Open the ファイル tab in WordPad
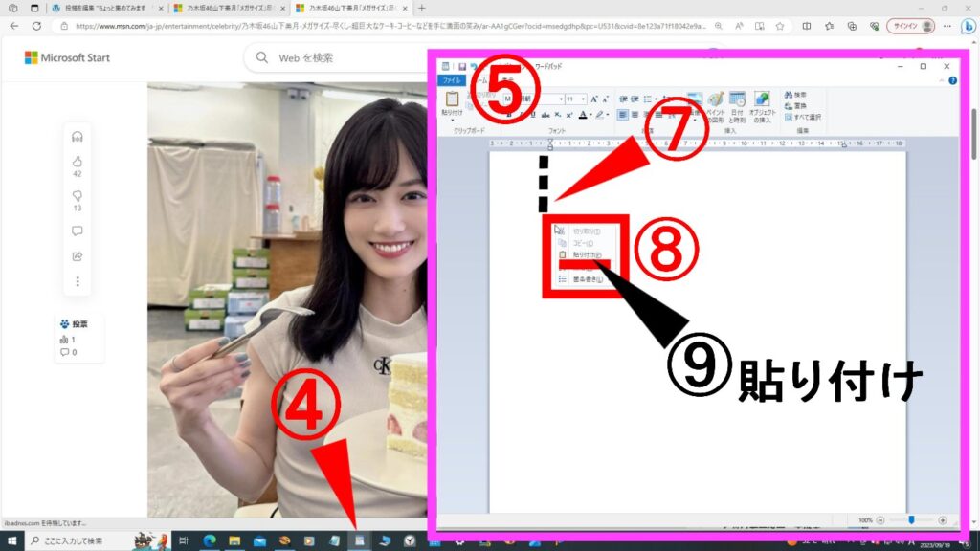This screenshot has width=980, height=551. [452, 80]
